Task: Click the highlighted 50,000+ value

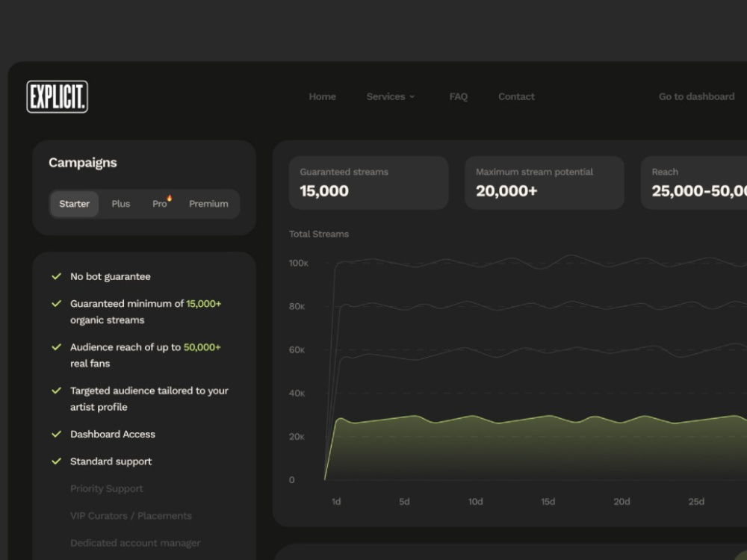Action: [202, 347]
